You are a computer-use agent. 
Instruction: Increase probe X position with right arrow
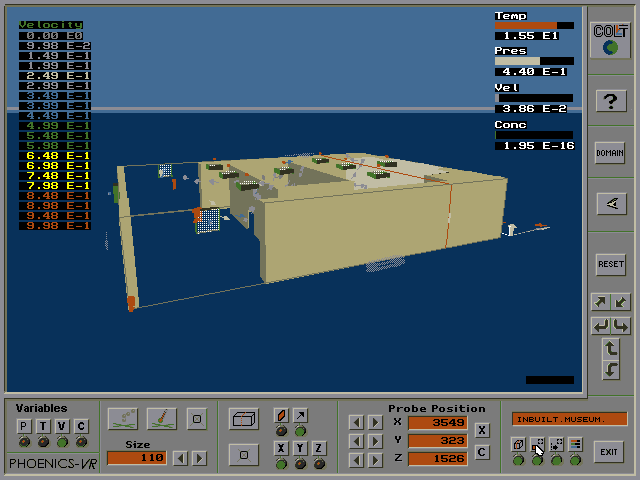click(x=375, y=422)
